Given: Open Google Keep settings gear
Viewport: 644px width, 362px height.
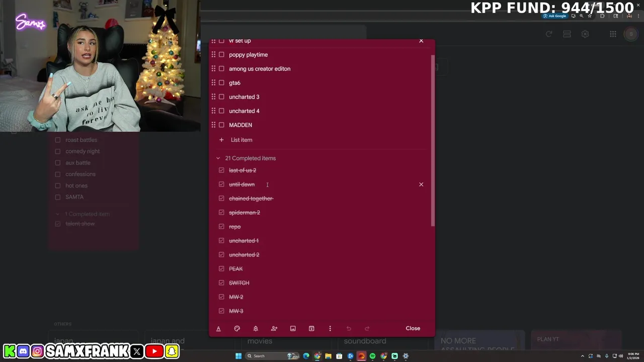Looking at the screenshot, I should coord(585,34).
